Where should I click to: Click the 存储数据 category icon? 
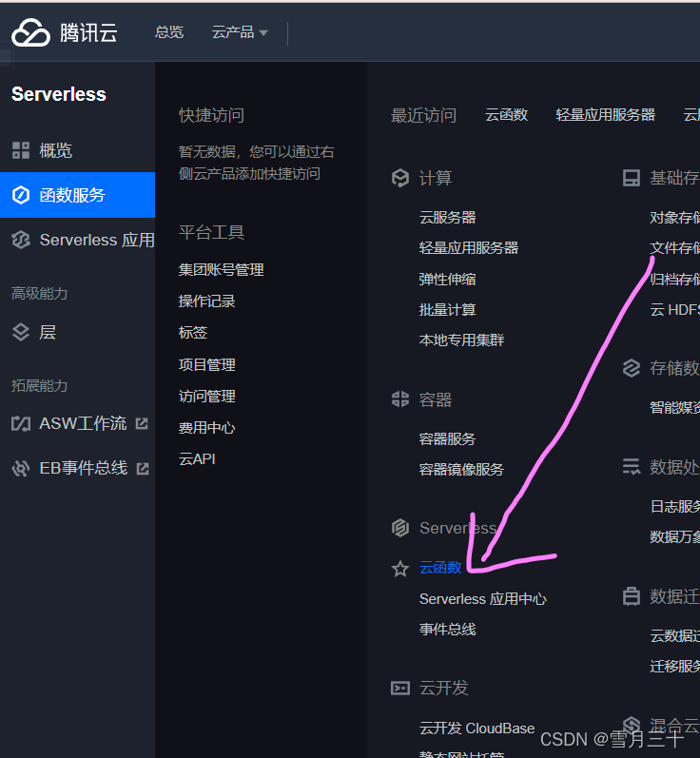tap(632, 368)
